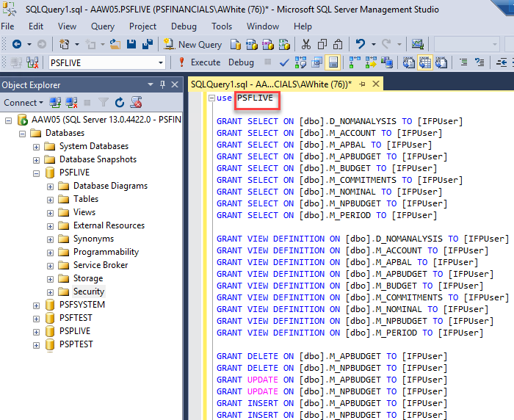Click the Undo arrow icon
This screenshot has height=420, width=514.
click(361, 44)
